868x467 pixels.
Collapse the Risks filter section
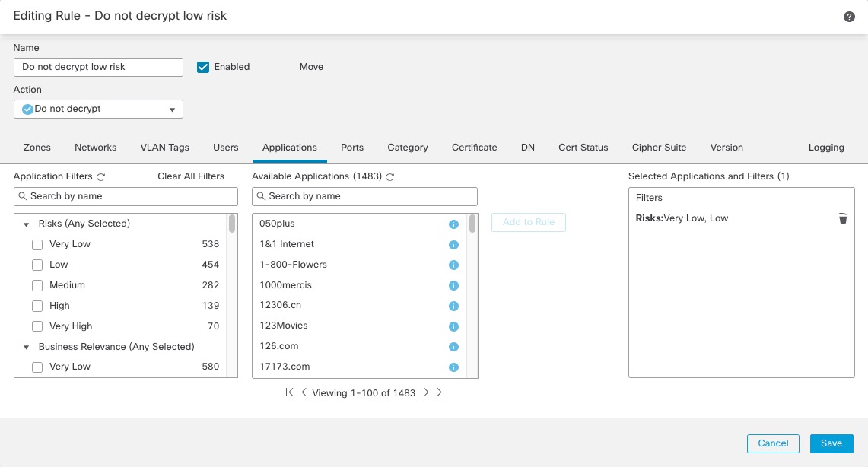click(x=26, y=223)
